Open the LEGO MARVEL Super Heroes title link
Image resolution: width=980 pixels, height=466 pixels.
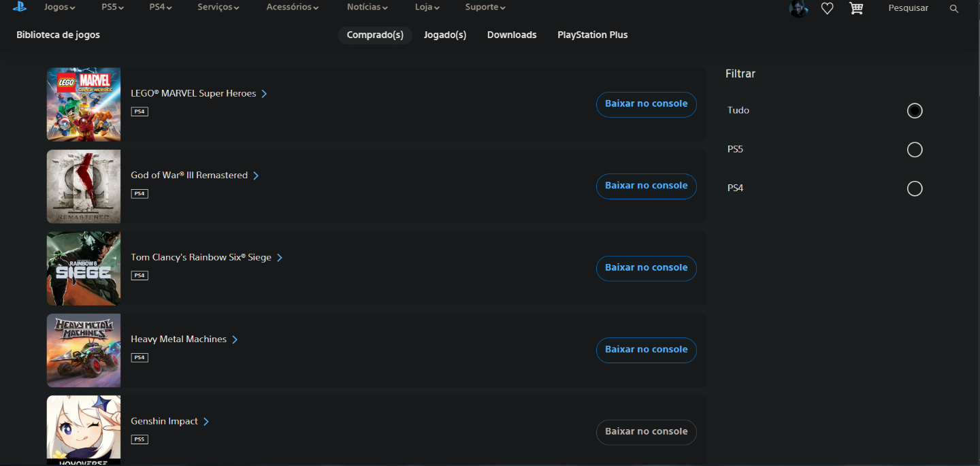(x=193, y=94)
